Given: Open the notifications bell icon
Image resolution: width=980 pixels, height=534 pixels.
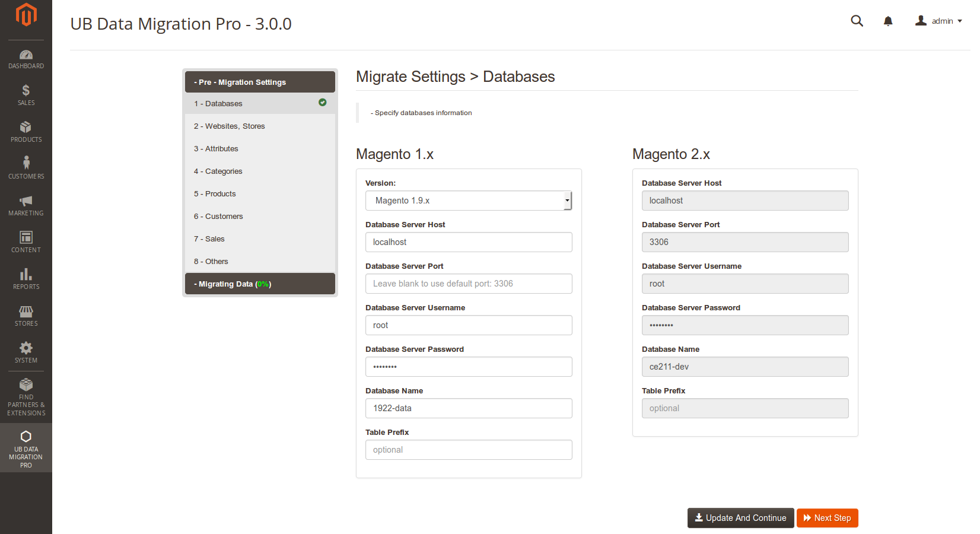Looking at the screenshot, I should 888,21.
